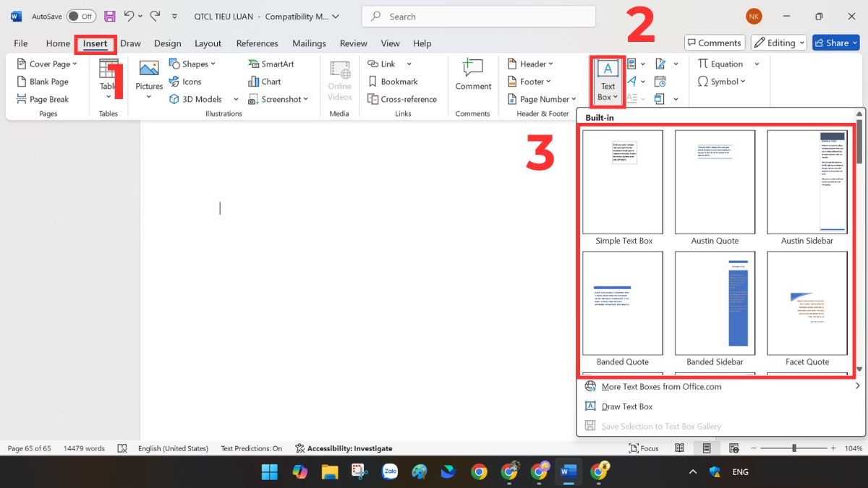Select the Simple Text Box thumbnail

tap(623, 182)
